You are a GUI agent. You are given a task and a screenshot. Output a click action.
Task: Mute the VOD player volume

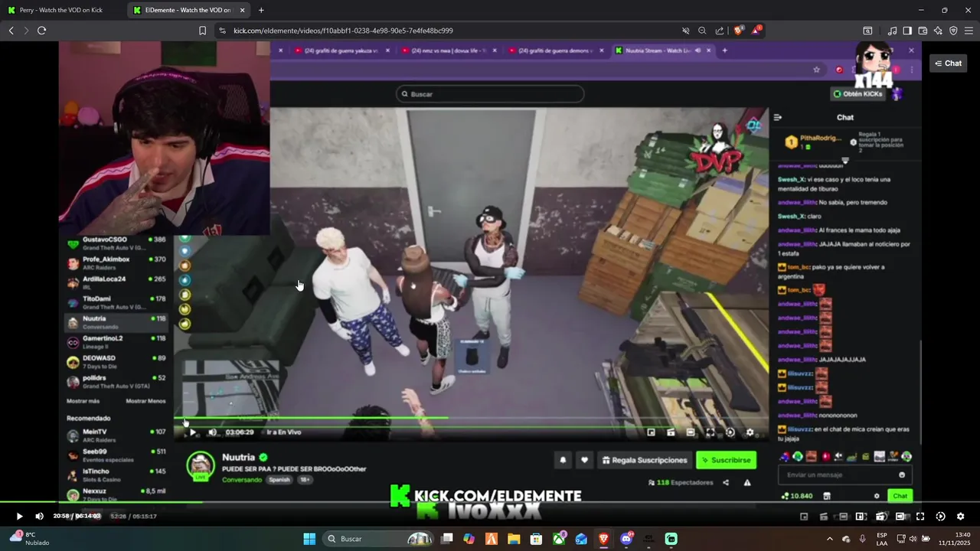click(x=39, y=517)
